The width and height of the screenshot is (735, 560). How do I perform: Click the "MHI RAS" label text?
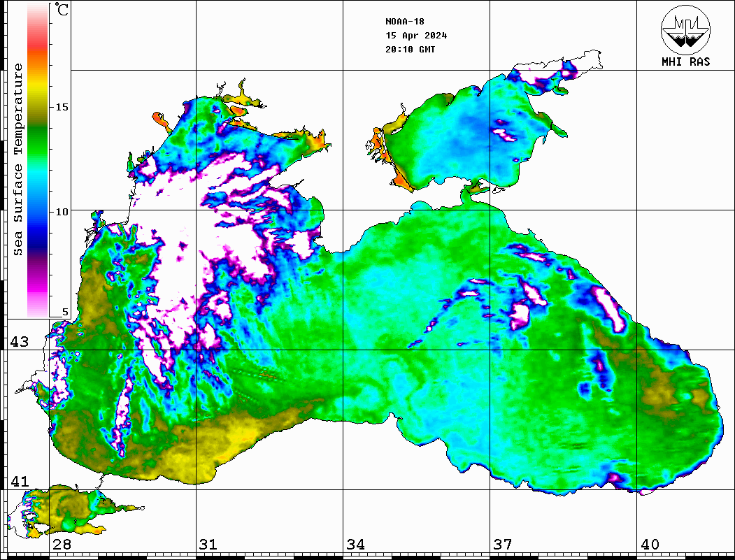685,62
